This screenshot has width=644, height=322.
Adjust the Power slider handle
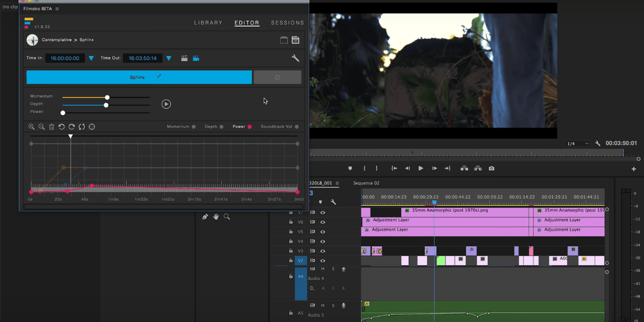(63, 113)
